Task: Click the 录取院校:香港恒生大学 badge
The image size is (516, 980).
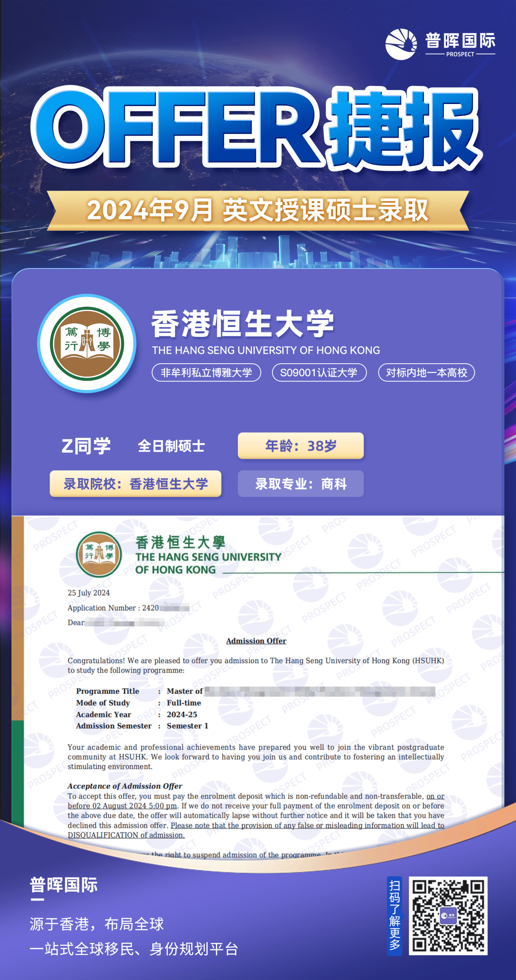Action: click(135, 484)
